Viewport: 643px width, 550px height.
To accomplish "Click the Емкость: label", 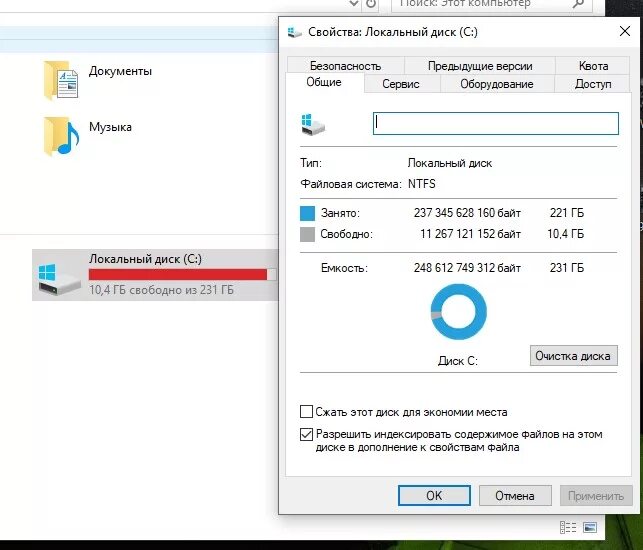I will [x=344, y=268].
